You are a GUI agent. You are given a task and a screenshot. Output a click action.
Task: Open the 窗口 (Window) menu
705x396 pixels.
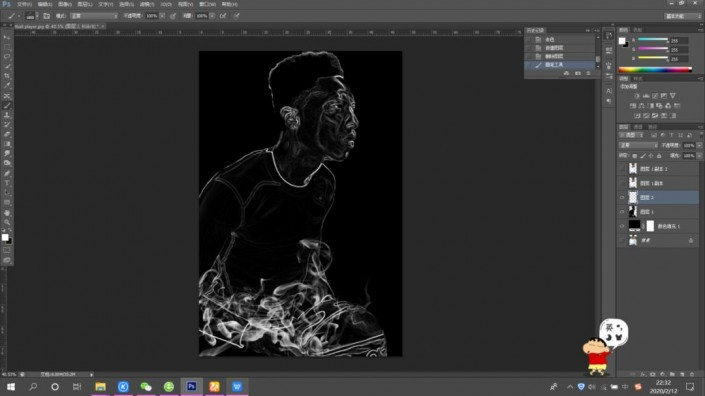pos(207,4)
